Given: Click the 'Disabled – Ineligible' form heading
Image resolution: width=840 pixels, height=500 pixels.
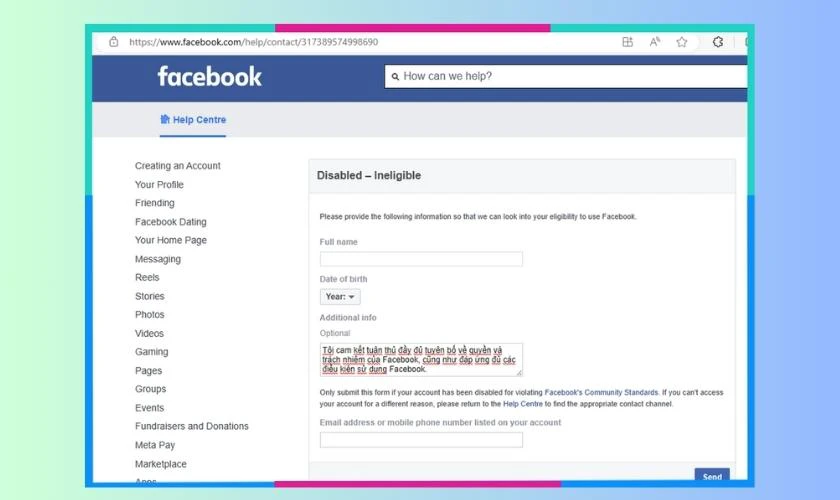Looking at the screenshot, I should pyautogui.click(x=369, y=175).
